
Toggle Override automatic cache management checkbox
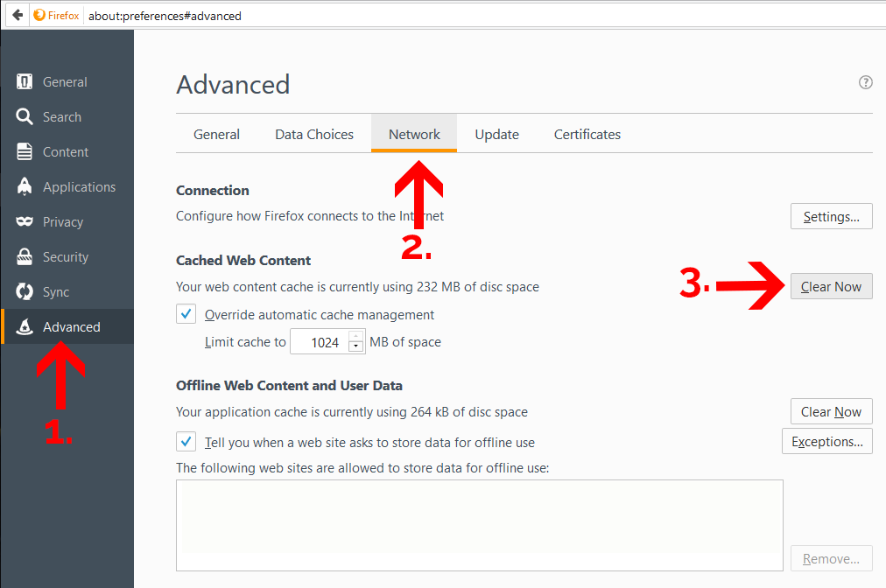pyautogui.click(x=186, y=314)
